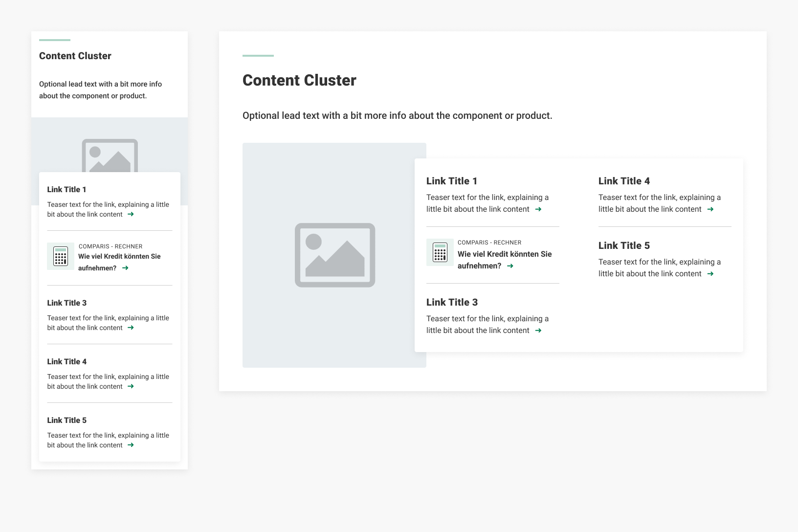Click the arrow after Link Title 3 mobile teaser
This screenshot has width=798, height=532.
[130, 328]
